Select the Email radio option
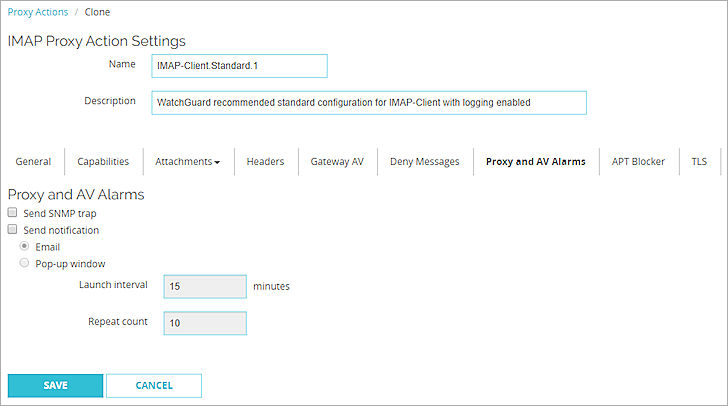Screen dimensions: 728x406 [25, 246]
